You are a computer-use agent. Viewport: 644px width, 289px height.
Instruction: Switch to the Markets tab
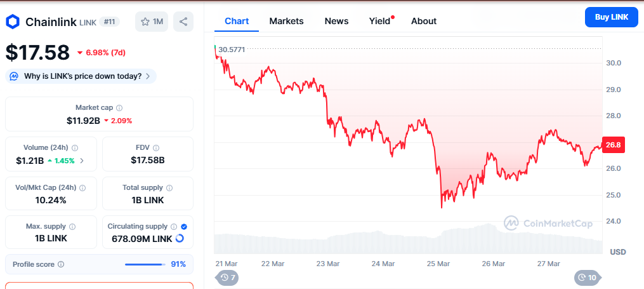tap(286, 21)
